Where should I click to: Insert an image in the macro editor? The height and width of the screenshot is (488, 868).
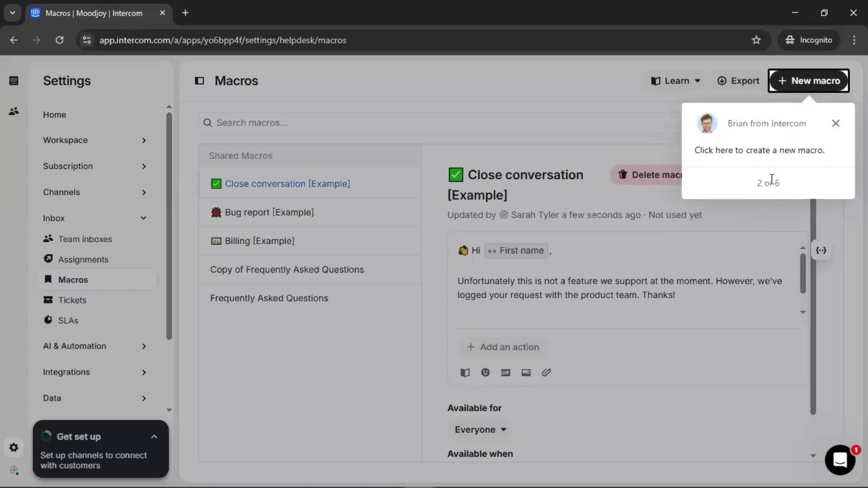[x=526, y=373]
